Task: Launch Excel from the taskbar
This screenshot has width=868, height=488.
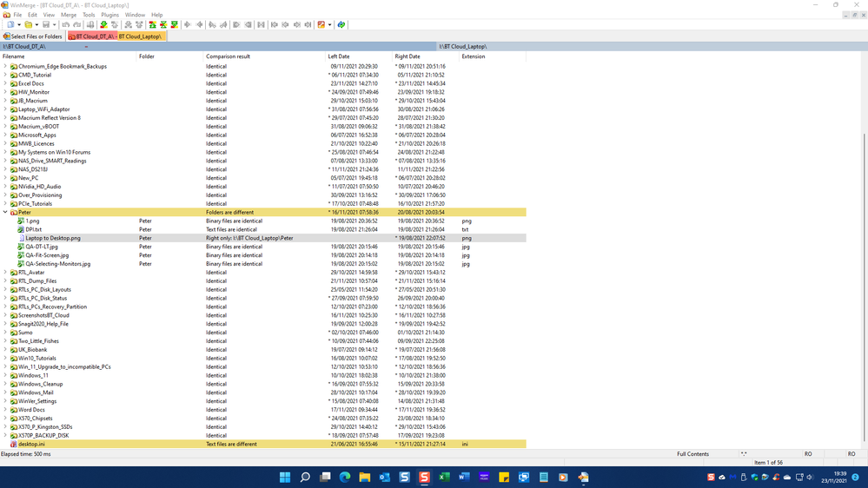Action: coord(444,478)
